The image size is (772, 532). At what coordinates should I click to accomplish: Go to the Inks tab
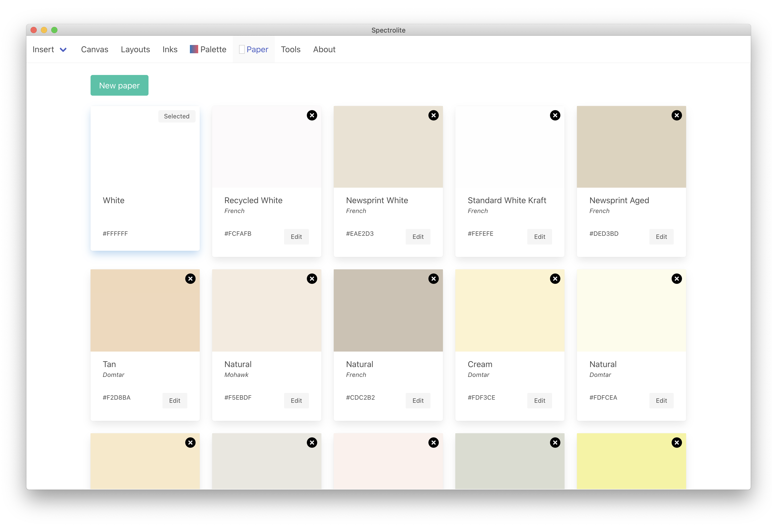coord(169,49)
